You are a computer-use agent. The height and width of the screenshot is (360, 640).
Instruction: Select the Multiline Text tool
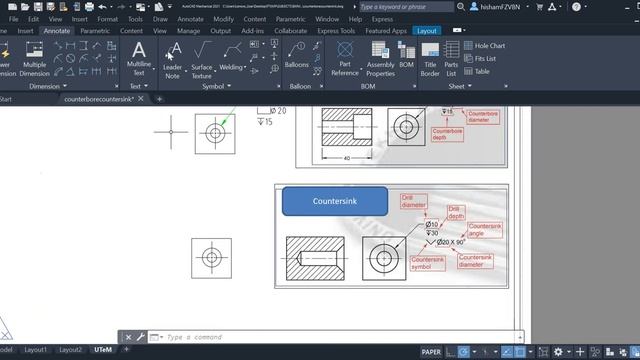(x=139, y=59)
